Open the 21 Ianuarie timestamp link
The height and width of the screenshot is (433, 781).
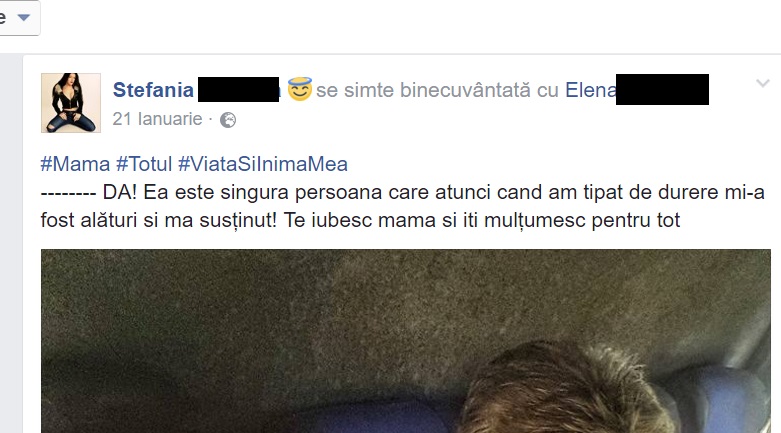click(157, 119)
